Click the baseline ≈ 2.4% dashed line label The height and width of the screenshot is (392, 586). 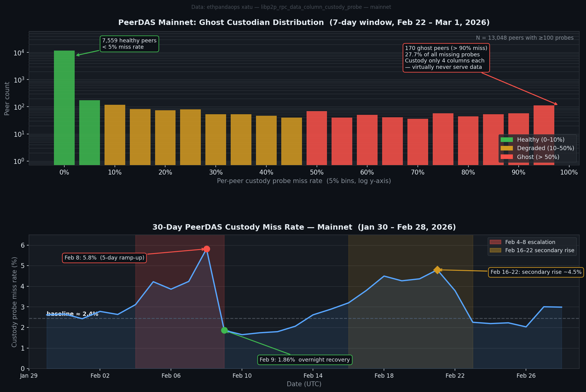coord(72,313)
